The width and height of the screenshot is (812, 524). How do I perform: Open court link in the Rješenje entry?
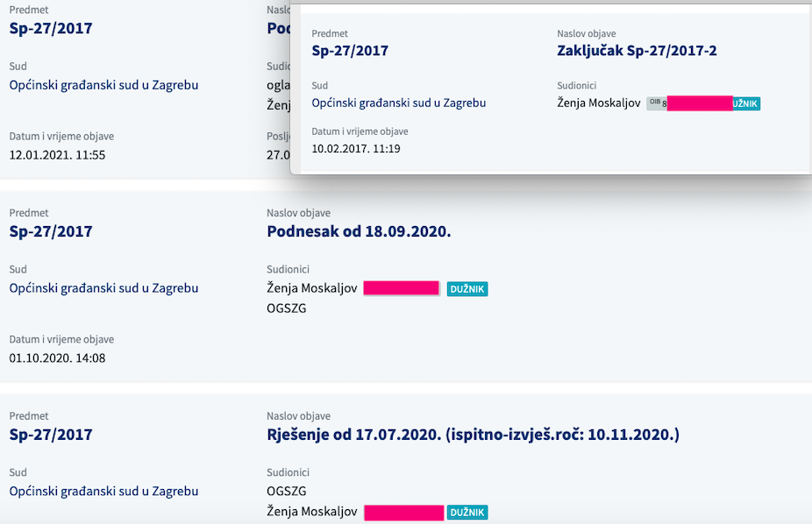coord(103,492)
